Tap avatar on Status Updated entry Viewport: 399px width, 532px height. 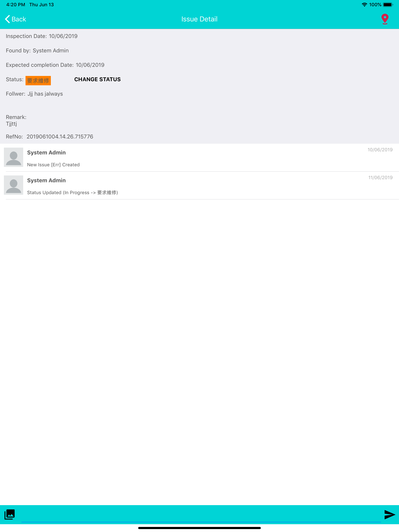13,185
